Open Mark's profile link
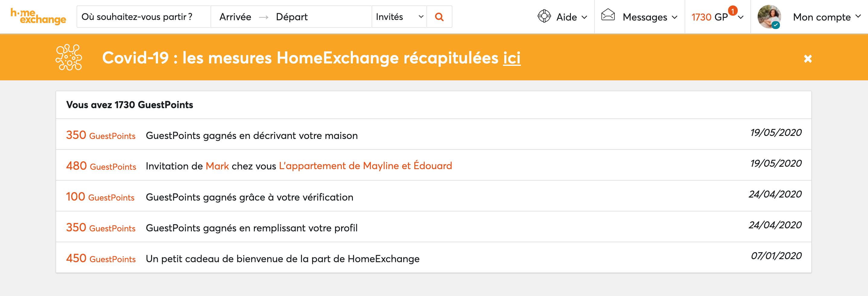Image resolution: width=868 pixels, height=296 pixels. pos(217,166)
